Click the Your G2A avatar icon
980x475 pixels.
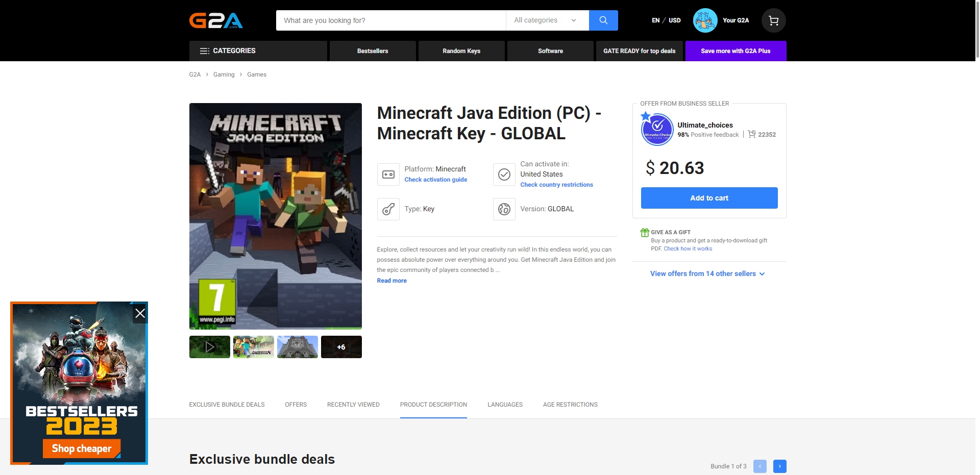[705, 20]
